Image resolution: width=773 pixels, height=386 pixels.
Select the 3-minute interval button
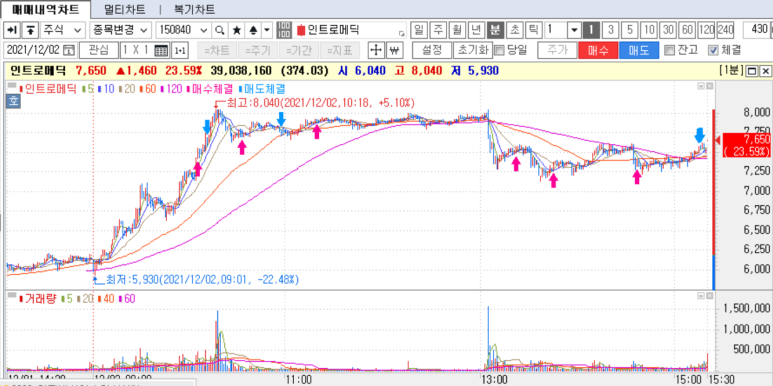click(611, 30)
